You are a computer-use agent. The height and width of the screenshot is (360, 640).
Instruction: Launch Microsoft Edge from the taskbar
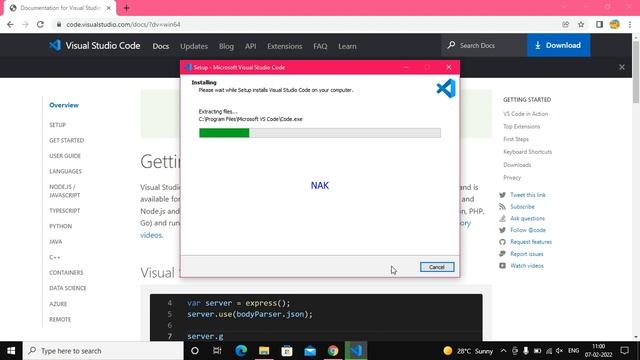click(x=241, y=351)
